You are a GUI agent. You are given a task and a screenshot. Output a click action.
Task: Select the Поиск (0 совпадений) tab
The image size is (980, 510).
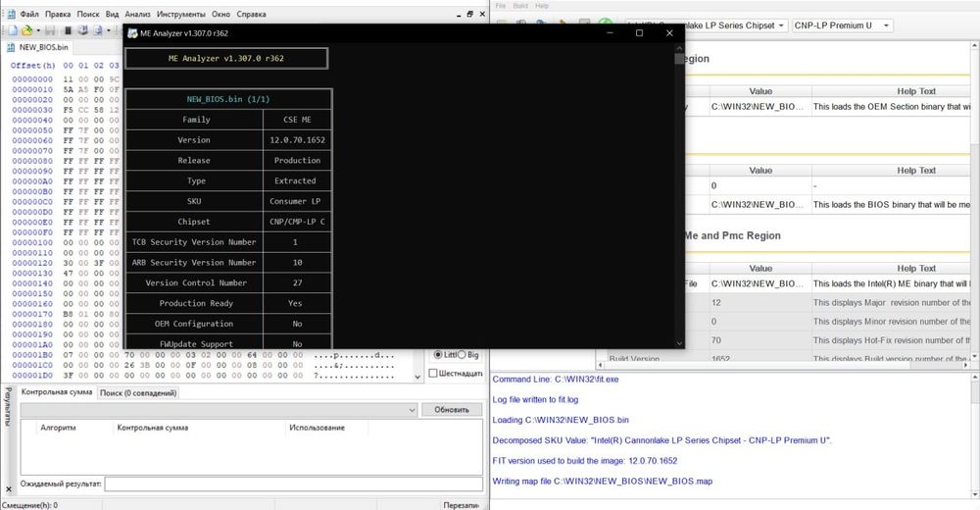[138, 393]
